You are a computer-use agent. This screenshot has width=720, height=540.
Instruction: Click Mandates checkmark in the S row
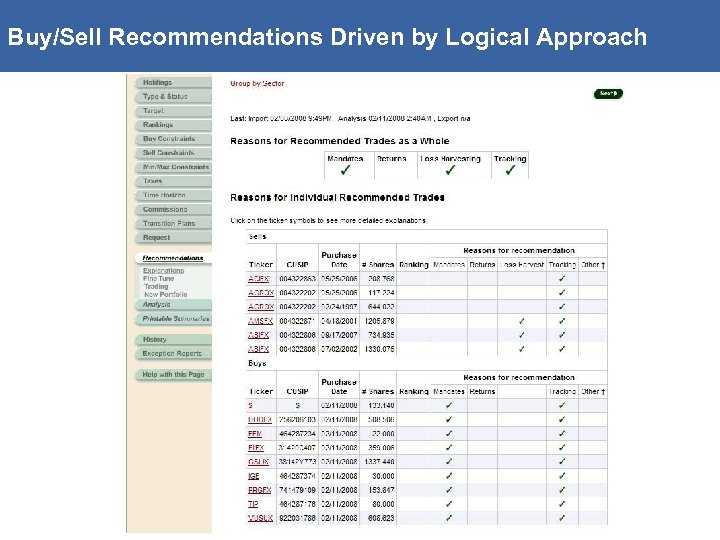[449, 405]
